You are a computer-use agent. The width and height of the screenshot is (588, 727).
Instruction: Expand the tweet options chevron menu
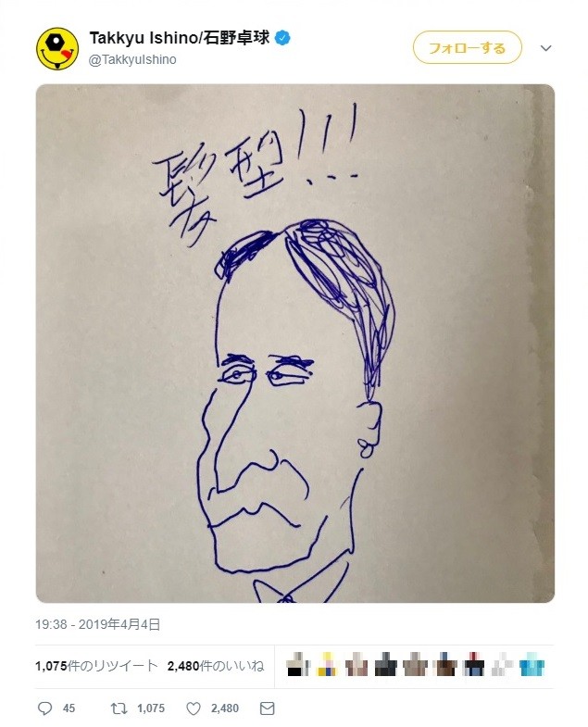click(x=545, y=48)
